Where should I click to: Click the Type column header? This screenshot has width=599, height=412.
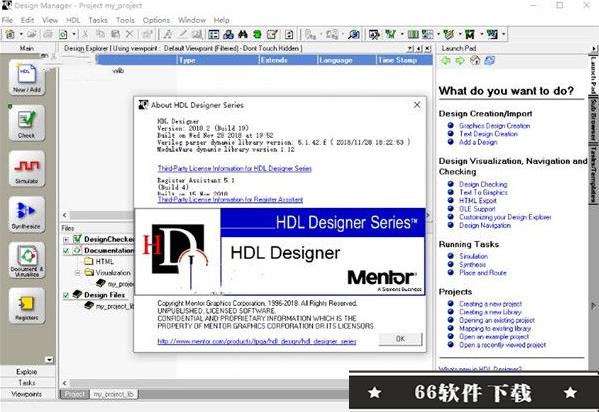pos(218,60)
